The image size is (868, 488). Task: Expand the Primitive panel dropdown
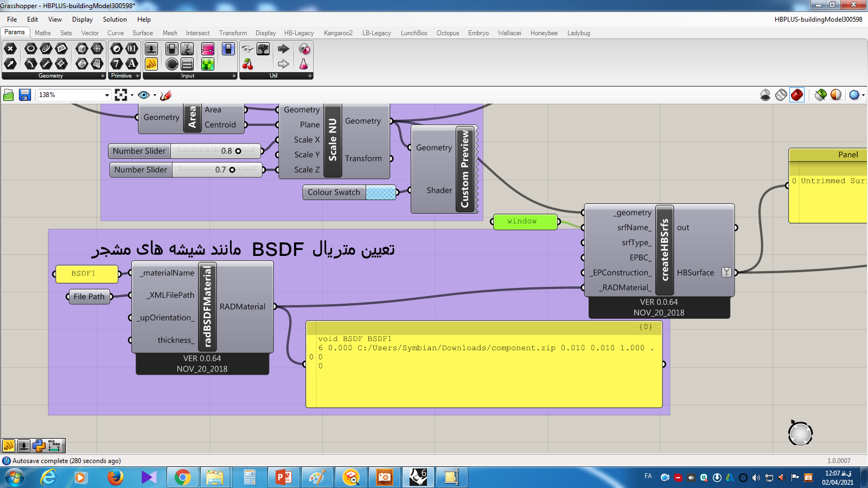click(137, 76)
